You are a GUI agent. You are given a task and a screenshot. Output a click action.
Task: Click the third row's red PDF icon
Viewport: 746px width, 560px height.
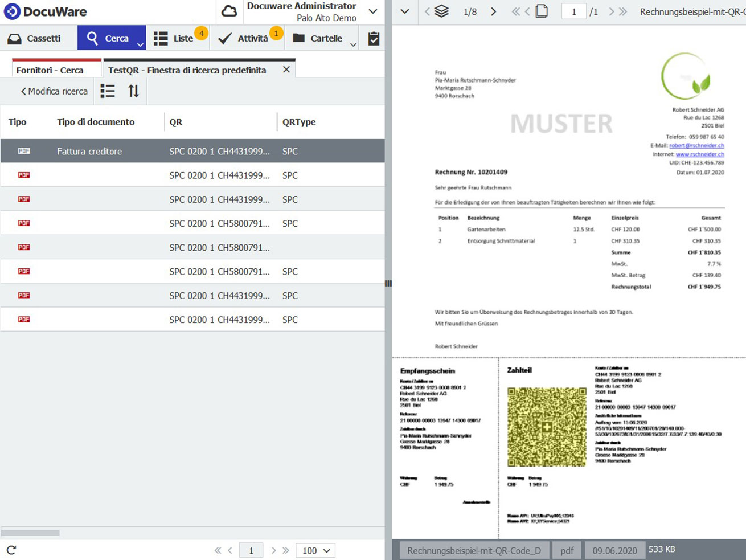click(x=24, y=199)
